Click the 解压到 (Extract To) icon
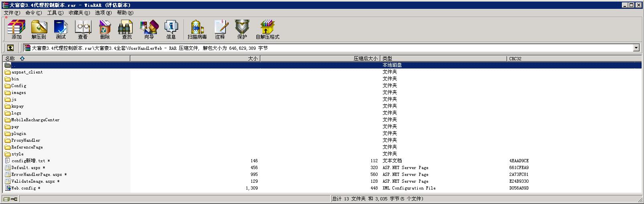 [39, 29]
